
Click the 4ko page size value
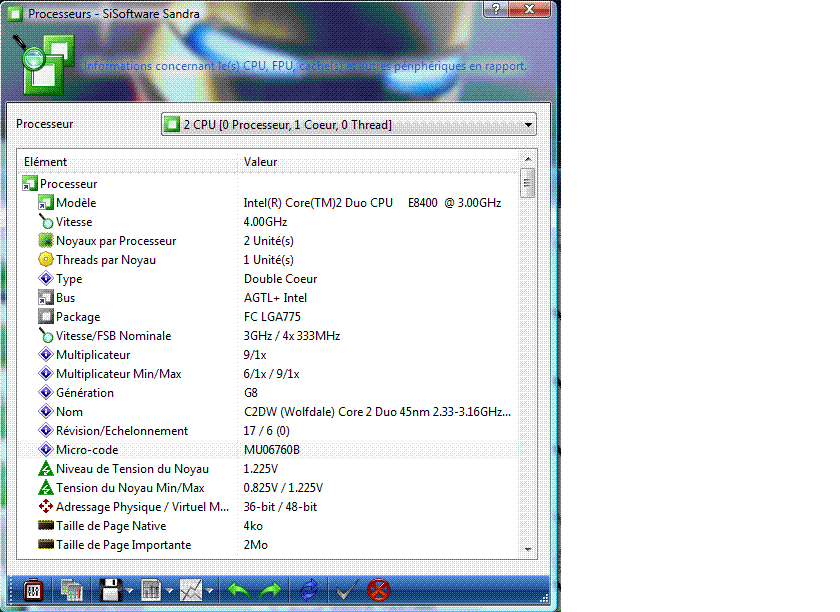tap(253, 526)
